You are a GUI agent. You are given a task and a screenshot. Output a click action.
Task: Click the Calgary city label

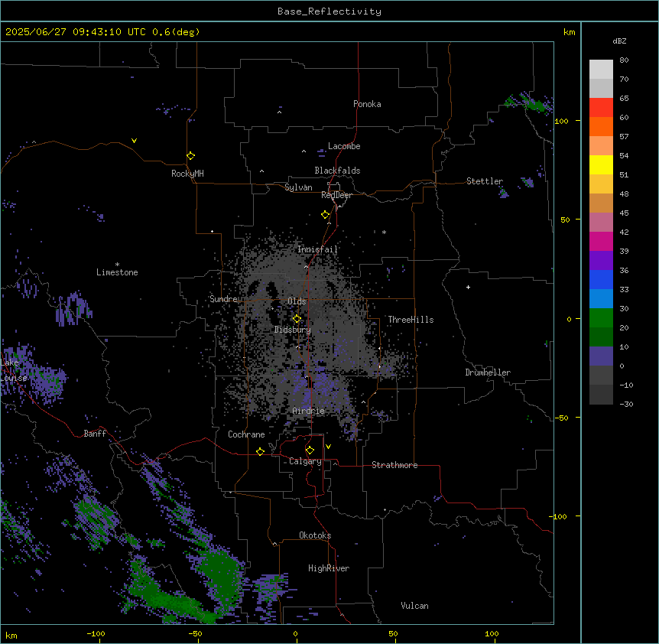pos(305,461)
